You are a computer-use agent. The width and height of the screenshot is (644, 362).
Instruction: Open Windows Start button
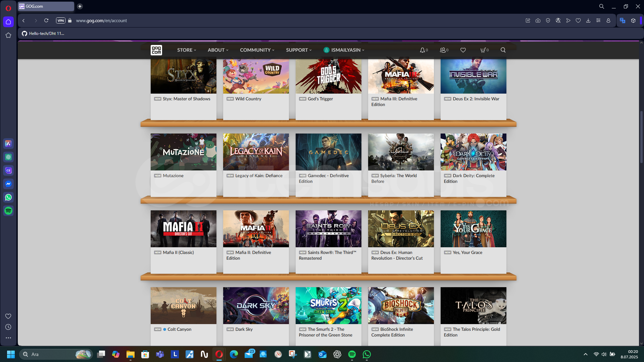coord(11,354)
